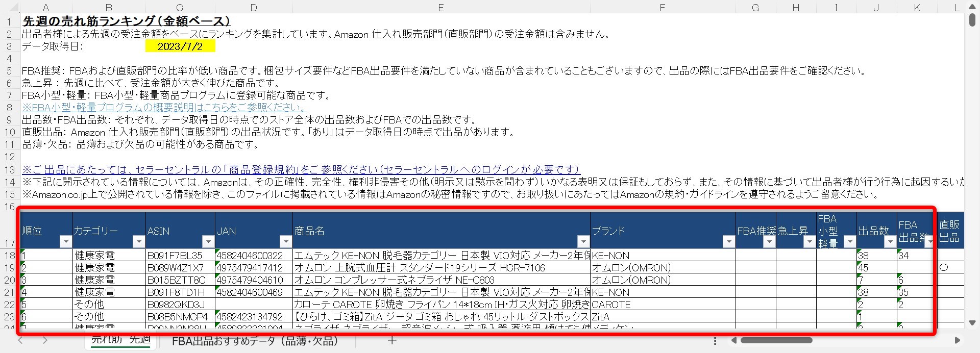Image resolution: width=980 pixels, height=353 pixels.
Task: Select JAN cell 4975479417412
Action: pos(254,268)
